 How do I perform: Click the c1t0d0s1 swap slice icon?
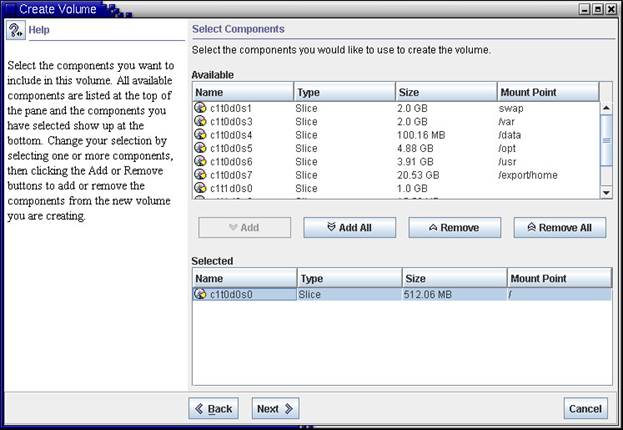200,106
